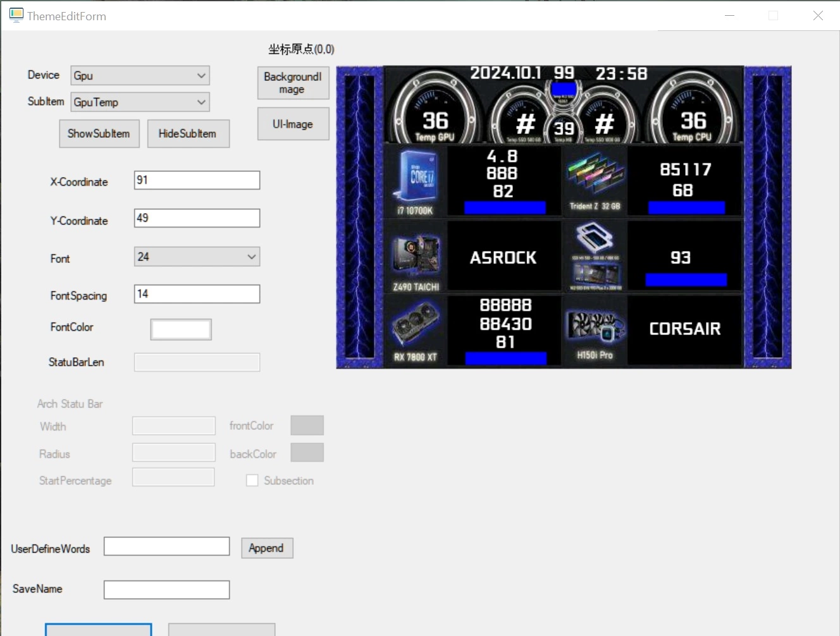The height and width of the screenshot is (636, 840).
Task: Select the small center gauge showing 39
Action: point(564,128)
